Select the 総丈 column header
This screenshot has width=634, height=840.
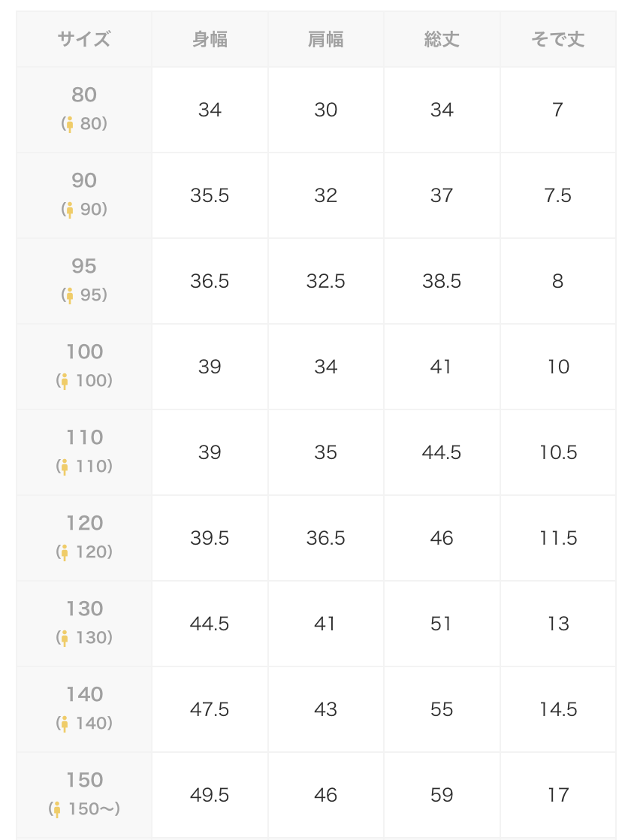click(x=442, y=39)
